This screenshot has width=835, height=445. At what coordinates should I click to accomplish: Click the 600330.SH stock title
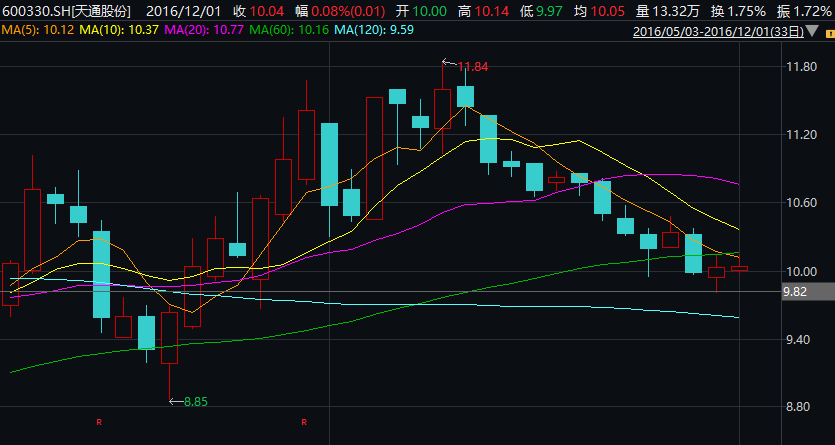[65, 11]
